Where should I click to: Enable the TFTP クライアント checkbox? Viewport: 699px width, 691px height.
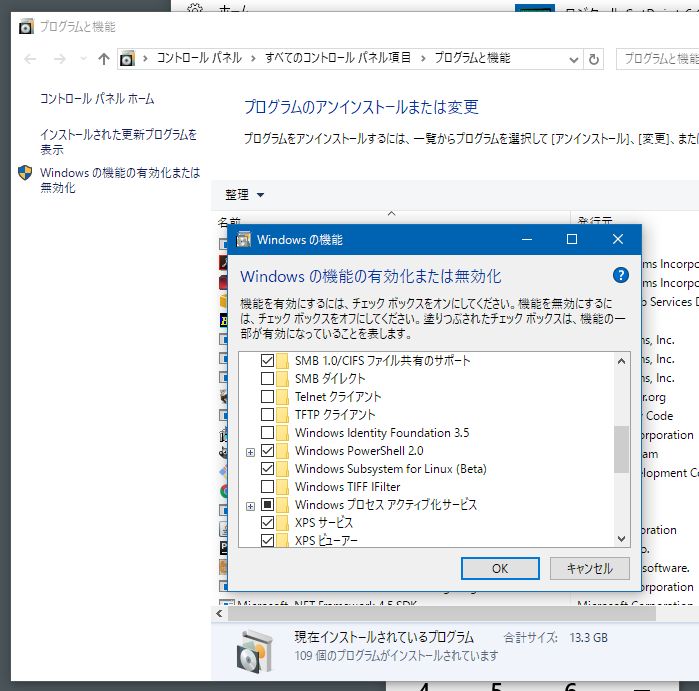(x=267, y=415)
